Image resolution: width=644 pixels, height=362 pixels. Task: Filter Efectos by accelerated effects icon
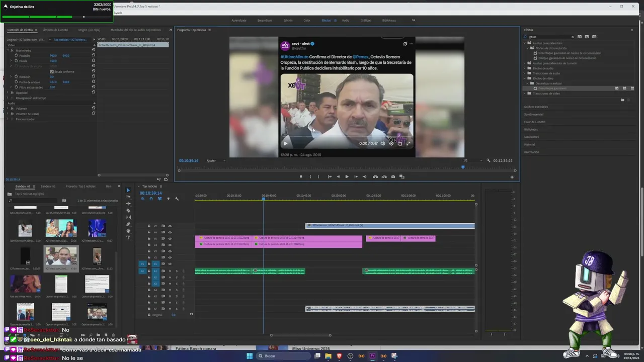click(580, 37)
